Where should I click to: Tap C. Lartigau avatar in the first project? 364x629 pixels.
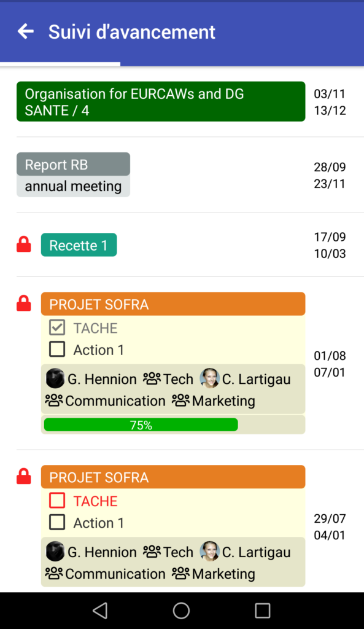point(210,378)
